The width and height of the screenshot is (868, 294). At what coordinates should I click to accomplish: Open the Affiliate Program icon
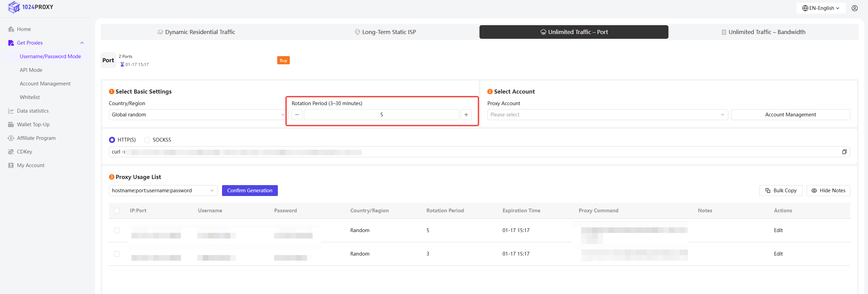click(11, 138)
